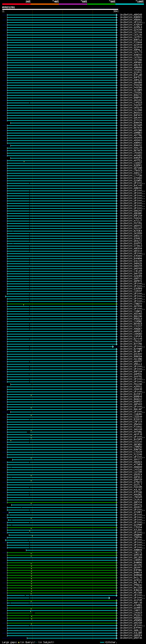Select the UniRef100_Q0IFA5 label

131,600
